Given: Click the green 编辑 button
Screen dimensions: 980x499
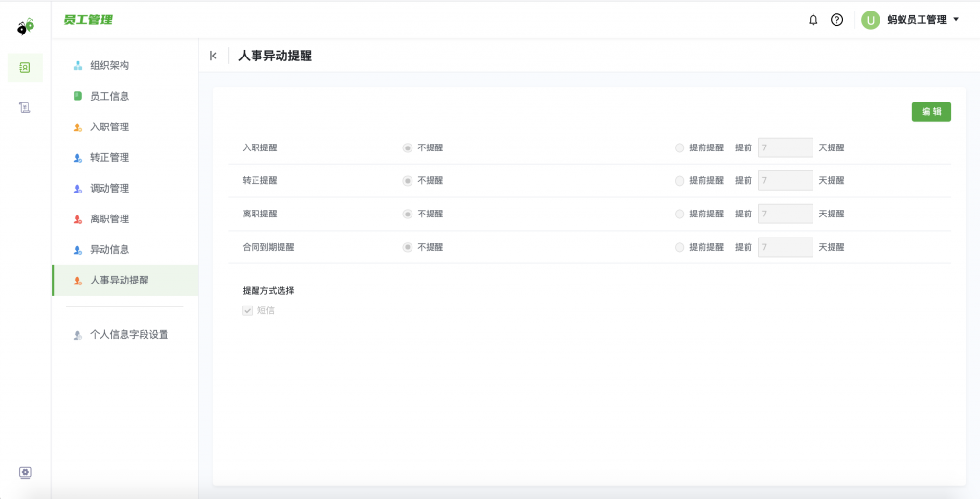Looking at the screenshot, I should (930, 112).
